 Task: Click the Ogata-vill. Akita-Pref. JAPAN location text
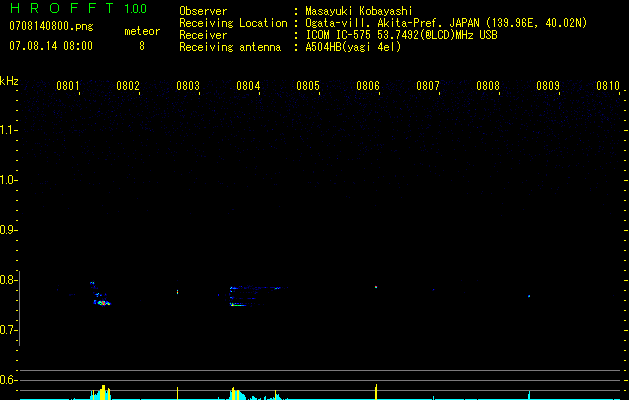tap(446, 23)
